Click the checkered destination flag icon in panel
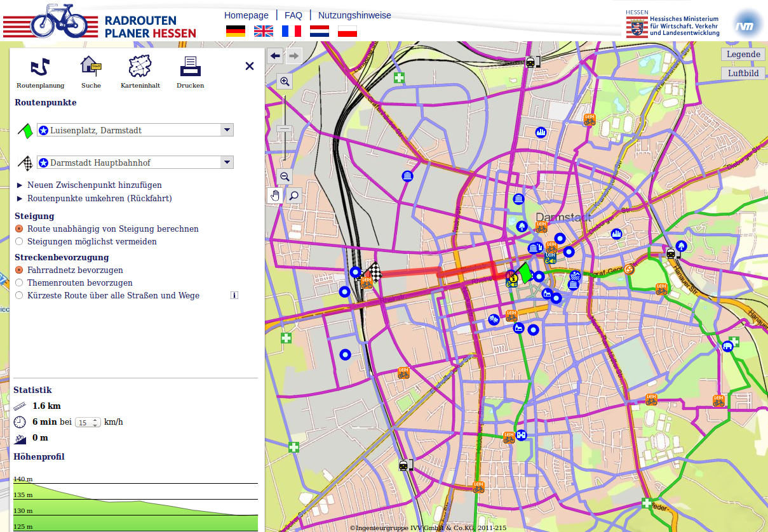Viewport: 768px width, 532px height. (x=25, y=163)
